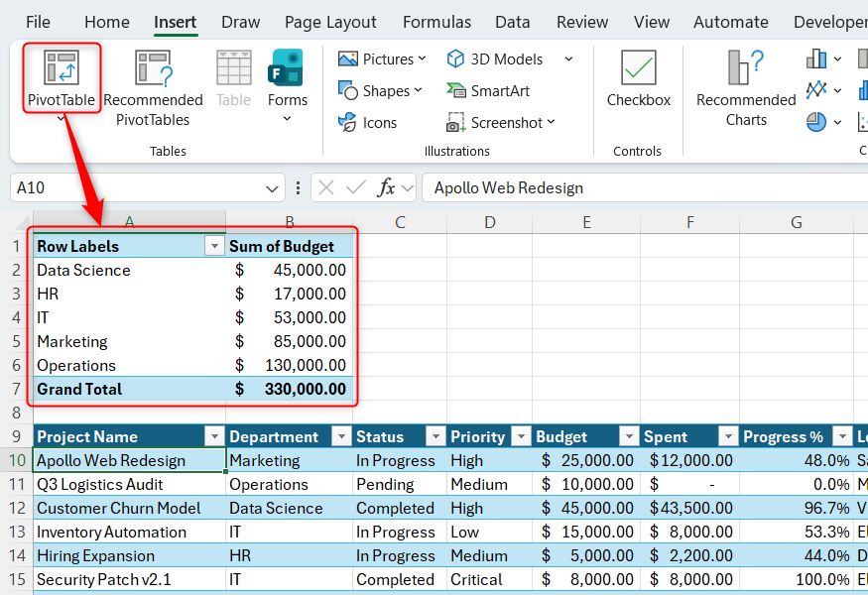Insert a SmartArt graphic

488,91
